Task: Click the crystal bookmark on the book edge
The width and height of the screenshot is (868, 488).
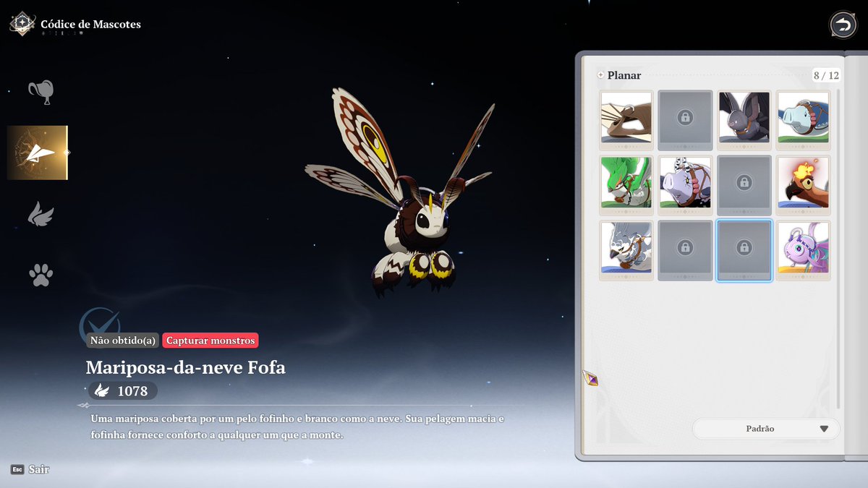Action: [x=590, y=378]
